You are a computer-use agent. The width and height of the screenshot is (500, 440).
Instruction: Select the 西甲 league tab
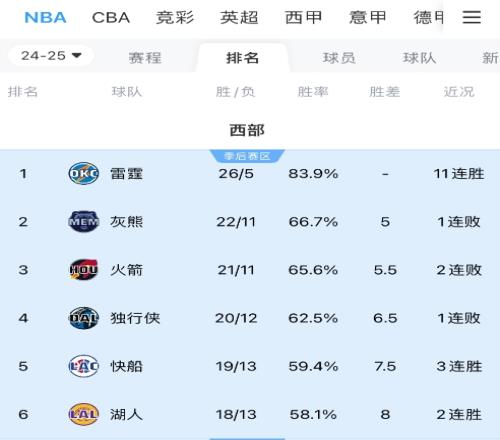(303, 17)
